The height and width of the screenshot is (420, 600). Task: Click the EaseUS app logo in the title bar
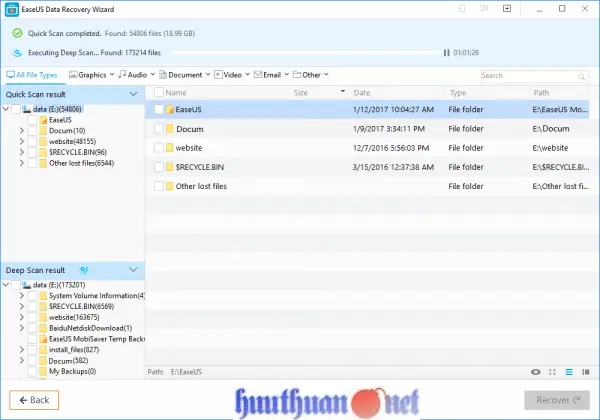[x=12, y=10]
